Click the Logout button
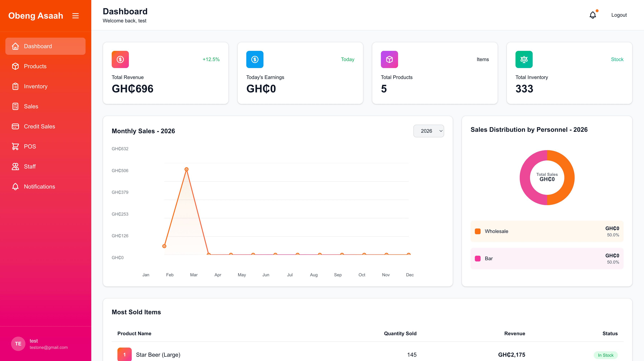Viewport: 644px width, 361px height. [x=619, y=15]
